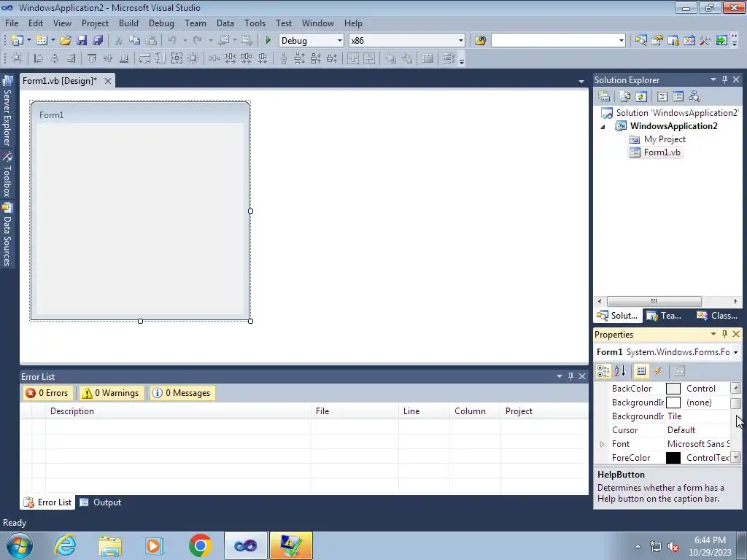Viewport: 747px width, 560px height.
Task: Save Form1.vb with the floppy disk icon
Action: 82,41
